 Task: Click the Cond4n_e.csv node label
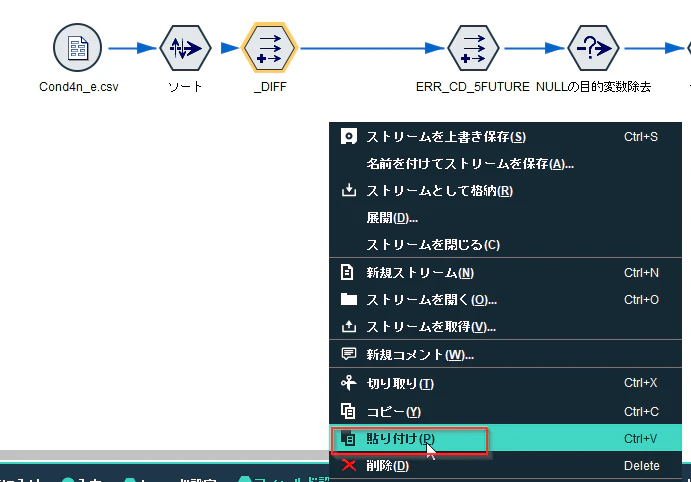click(79, 87)
